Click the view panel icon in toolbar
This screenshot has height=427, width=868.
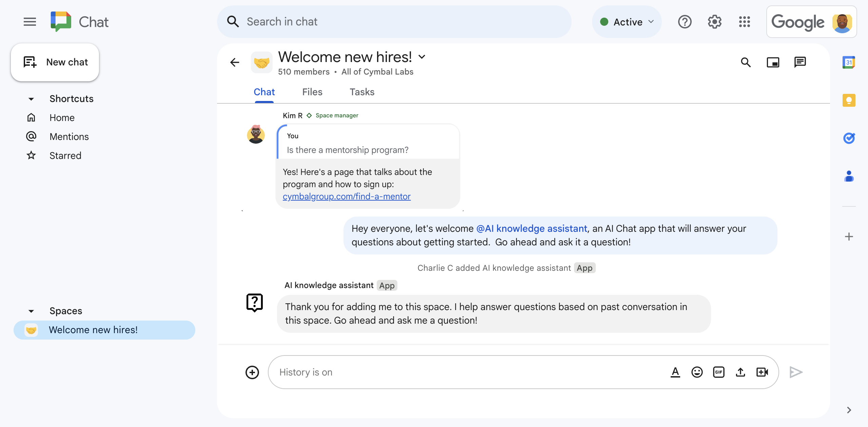[773, 62]
